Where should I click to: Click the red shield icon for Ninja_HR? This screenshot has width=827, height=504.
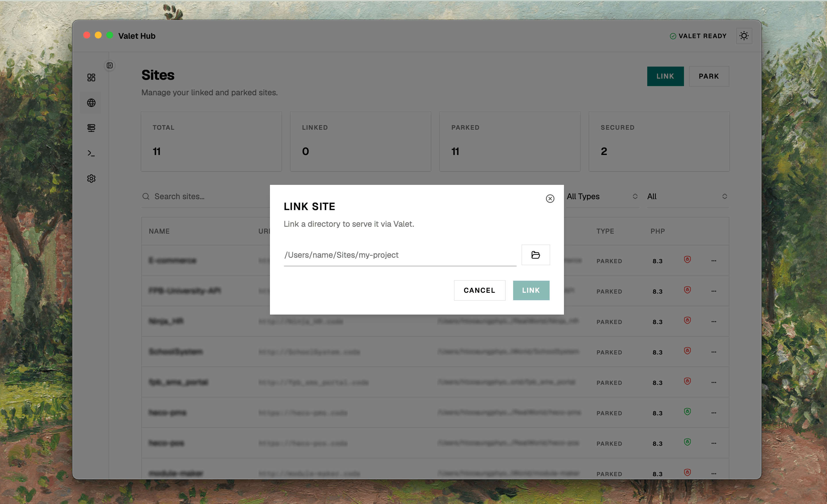tap(687, 320)
